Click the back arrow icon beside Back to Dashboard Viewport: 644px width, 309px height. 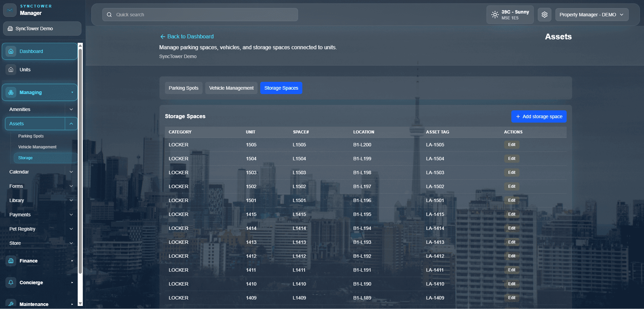coord(163,36)
